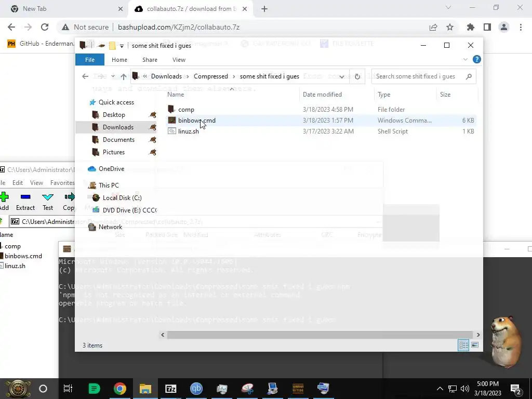This screenshot has height=399, width=532.
Task: Open the 7-Zip View menu
Action: tap(36, 183)
